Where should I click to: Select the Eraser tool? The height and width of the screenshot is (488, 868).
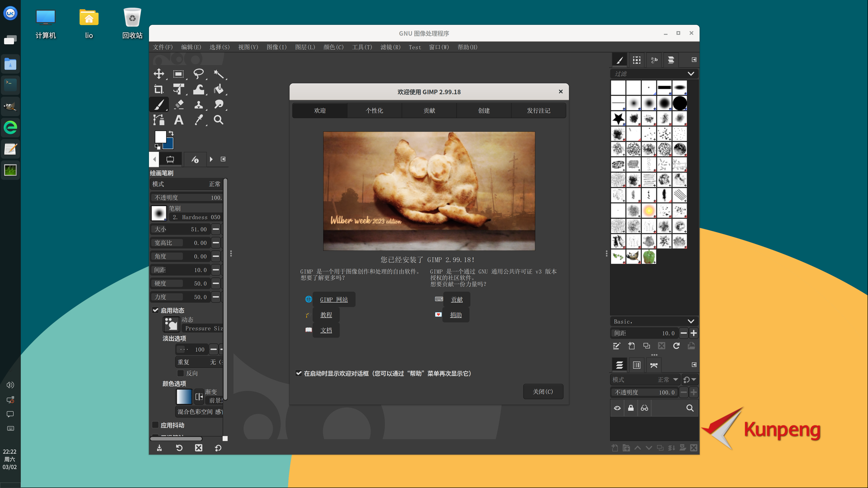click(179, 104)
